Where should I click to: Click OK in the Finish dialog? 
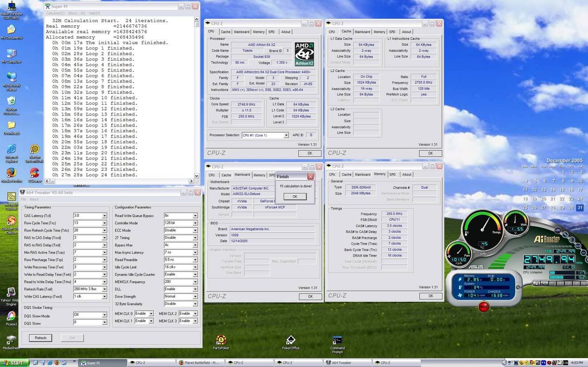[295, 196]
